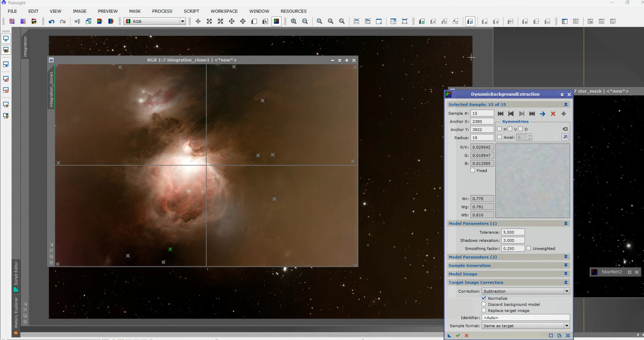
Task: Click the sample preview swatch in DBE
Action: click(x=532, y=181)
